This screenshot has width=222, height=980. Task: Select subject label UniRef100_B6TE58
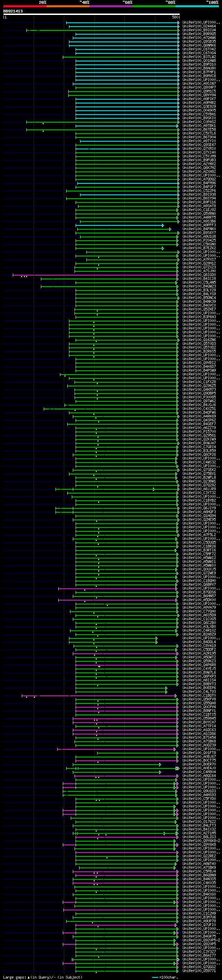click(x=199, y=129)
